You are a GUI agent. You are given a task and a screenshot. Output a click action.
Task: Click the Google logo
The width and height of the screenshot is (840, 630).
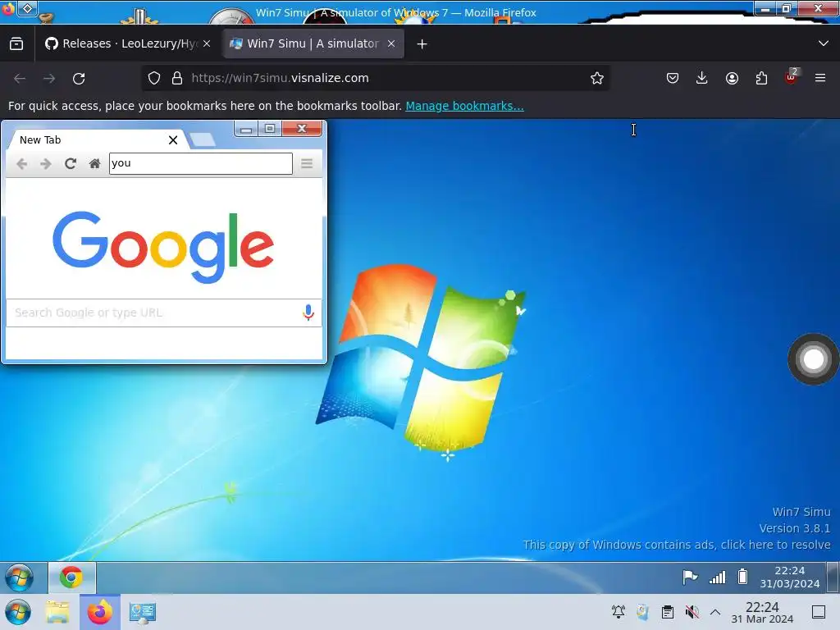pyautogui.click(x=163, y=247)
